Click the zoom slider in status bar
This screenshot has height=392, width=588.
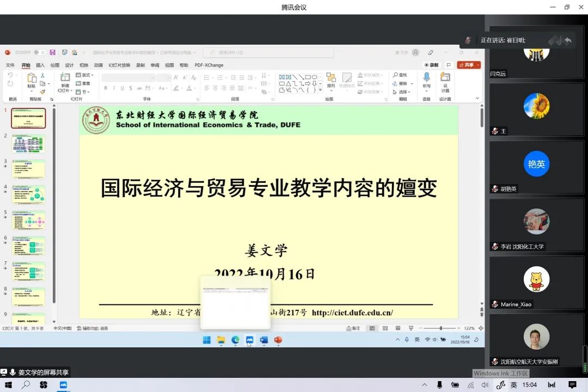click(440, 328)
